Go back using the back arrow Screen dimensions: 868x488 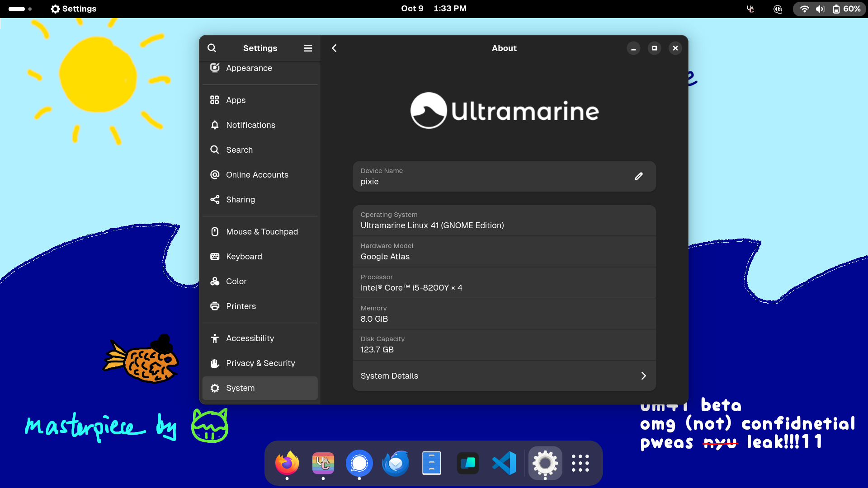point(334,48)
